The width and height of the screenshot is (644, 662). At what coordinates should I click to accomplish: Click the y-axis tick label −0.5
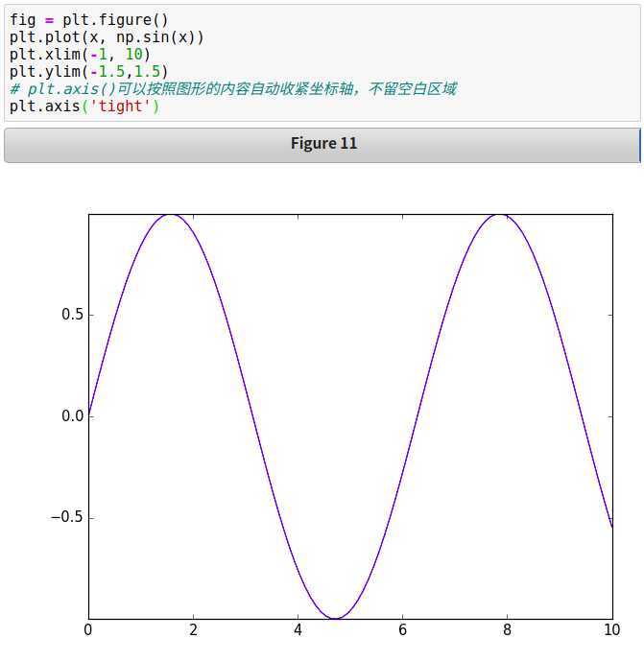point(67,517)
